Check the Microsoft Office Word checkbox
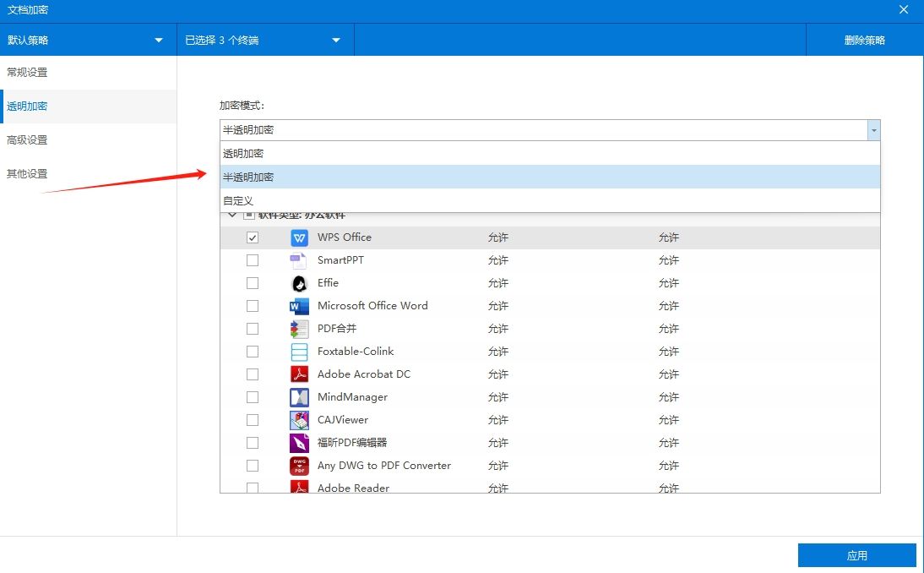Image resolution: width=924 pixels, height=573 pixels. click(252, 306)
